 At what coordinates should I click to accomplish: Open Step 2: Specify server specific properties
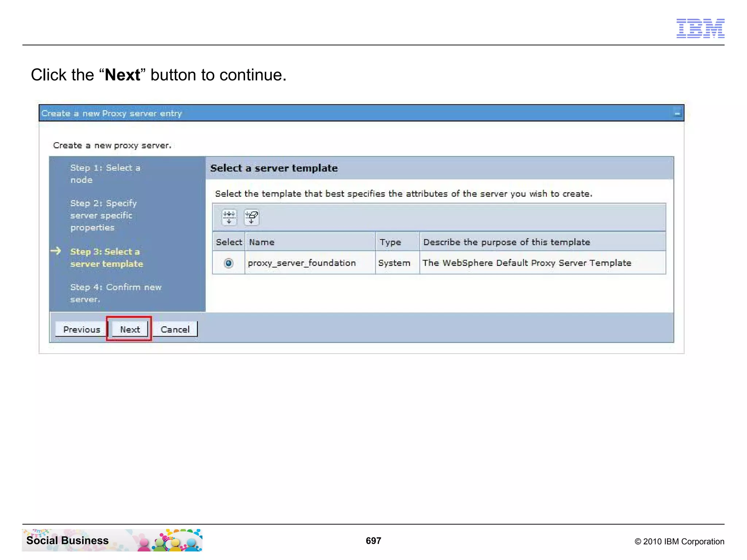tap(104, 215)
